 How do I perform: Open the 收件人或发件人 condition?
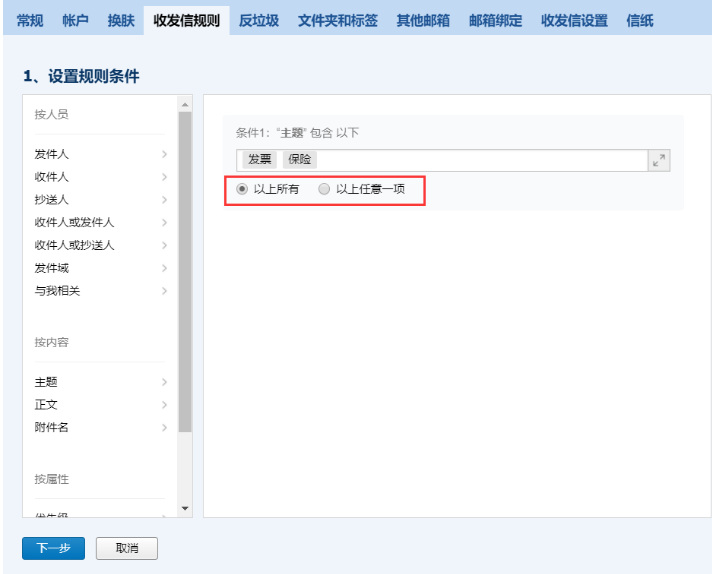coord(74,222)
